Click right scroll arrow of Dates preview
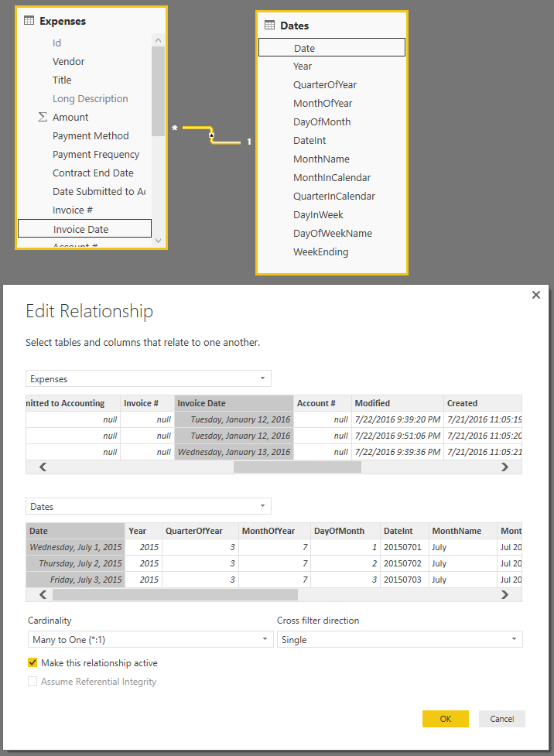The height and width of the screenshot is (756, 554). tap(504, 594)
